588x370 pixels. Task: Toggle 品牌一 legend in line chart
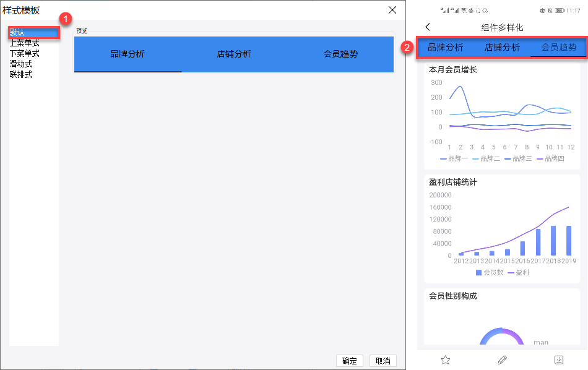pos(454,158)
